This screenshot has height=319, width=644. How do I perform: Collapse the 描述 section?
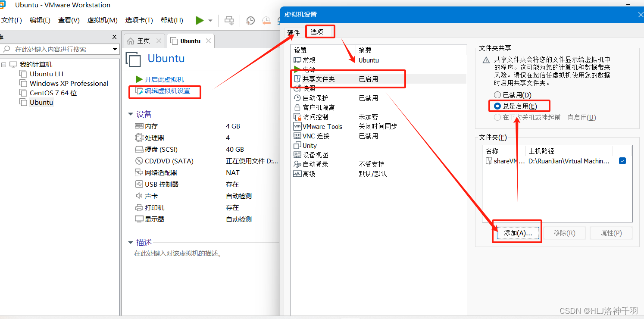[x=130, y=243]
